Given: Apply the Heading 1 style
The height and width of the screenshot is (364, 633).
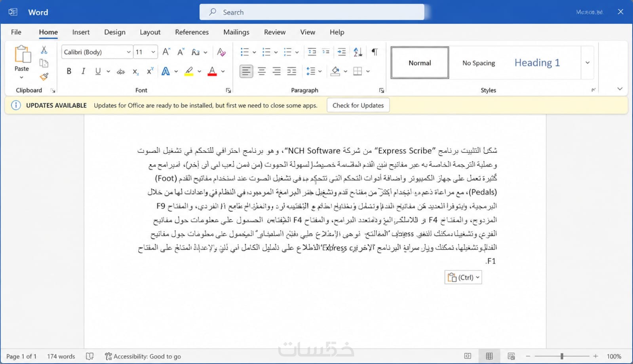Looking at the screenshot, I should coord(537,63).
